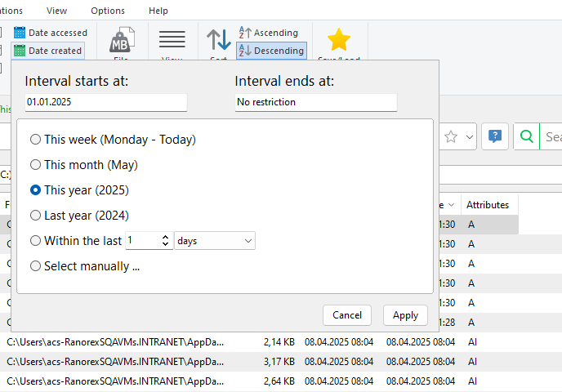
Task: Select the Date accessed filter
Action: tap(51, 33)
